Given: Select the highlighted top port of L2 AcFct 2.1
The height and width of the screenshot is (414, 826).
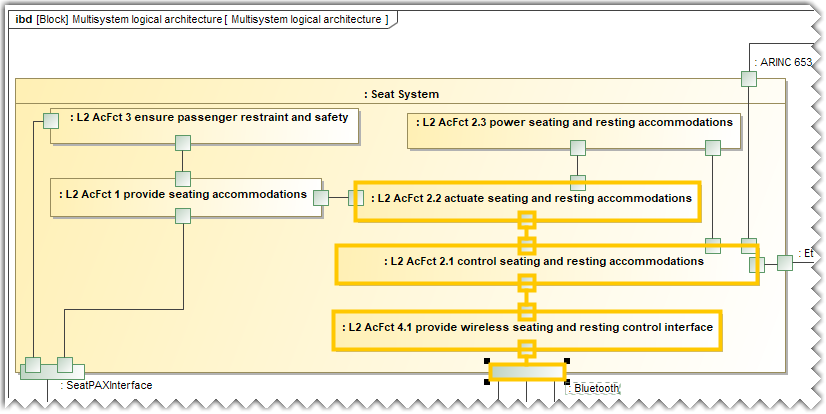Looking at the screenshot, I should click(x=527, y=245).
